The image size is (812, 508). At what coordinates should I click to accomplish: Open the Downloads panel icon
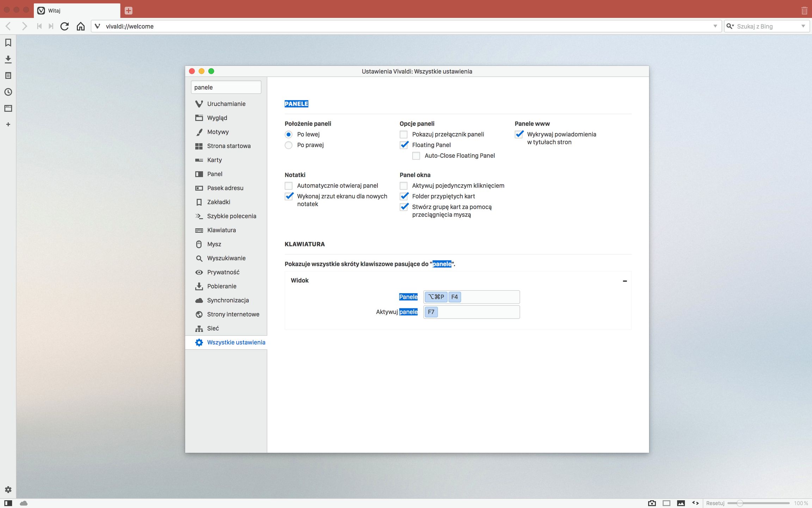8,59
